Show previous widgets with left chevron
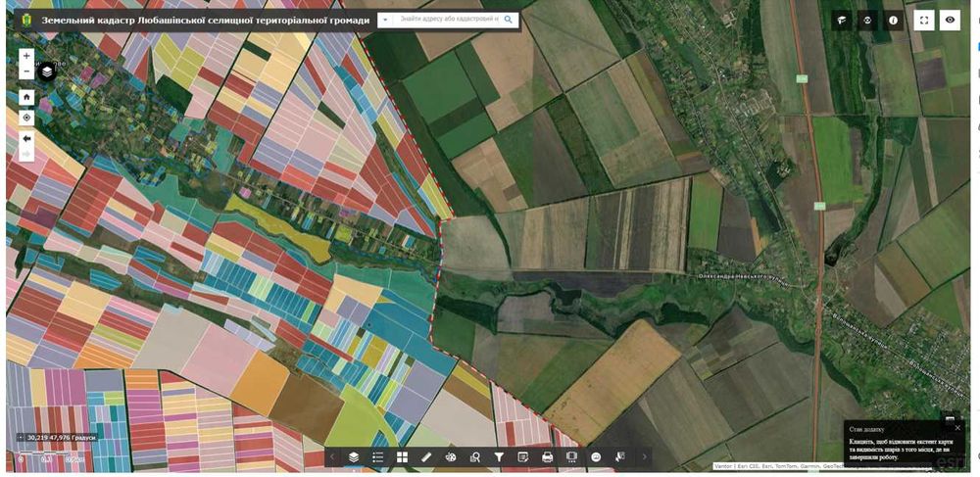The width and height of the screenshot is (980, 477). coord(332,457)
